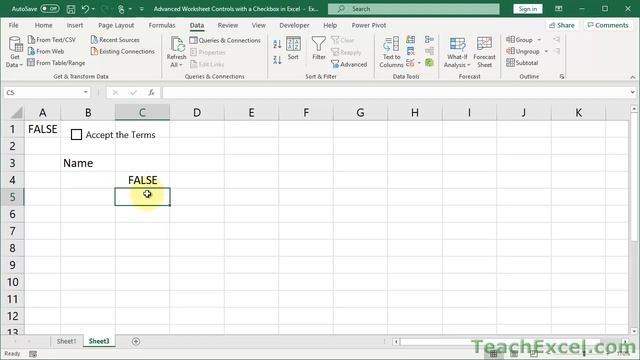
Task: Click in the formula bar
Action: tap(395, 93)
